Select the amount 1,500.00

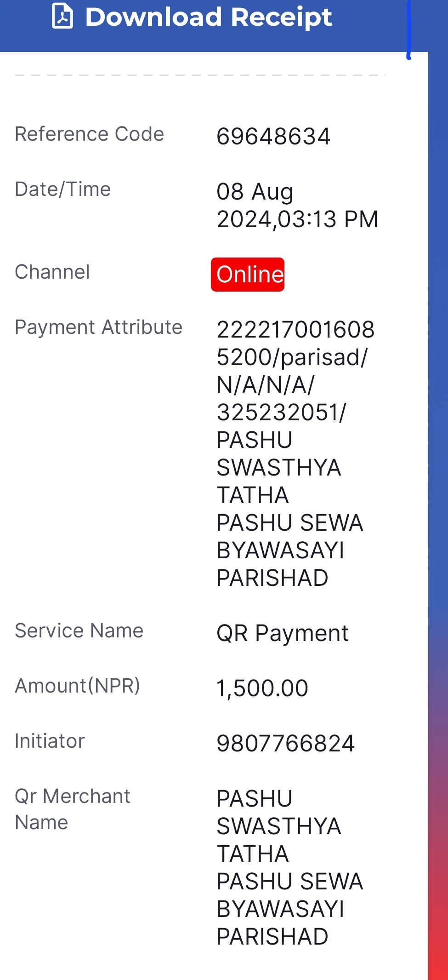tap(262, 688)
